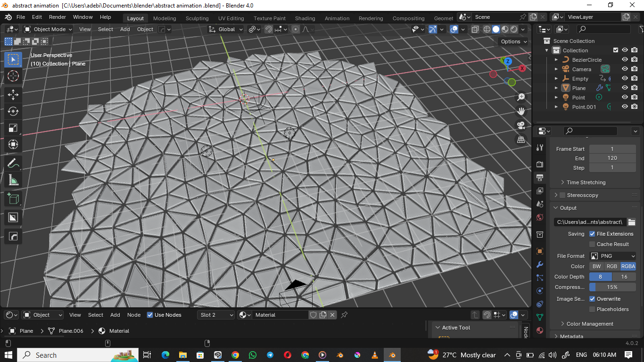Screen dimensions: 644x362
Task: Open the viewport Options dropdown
Action: (514, 41)
